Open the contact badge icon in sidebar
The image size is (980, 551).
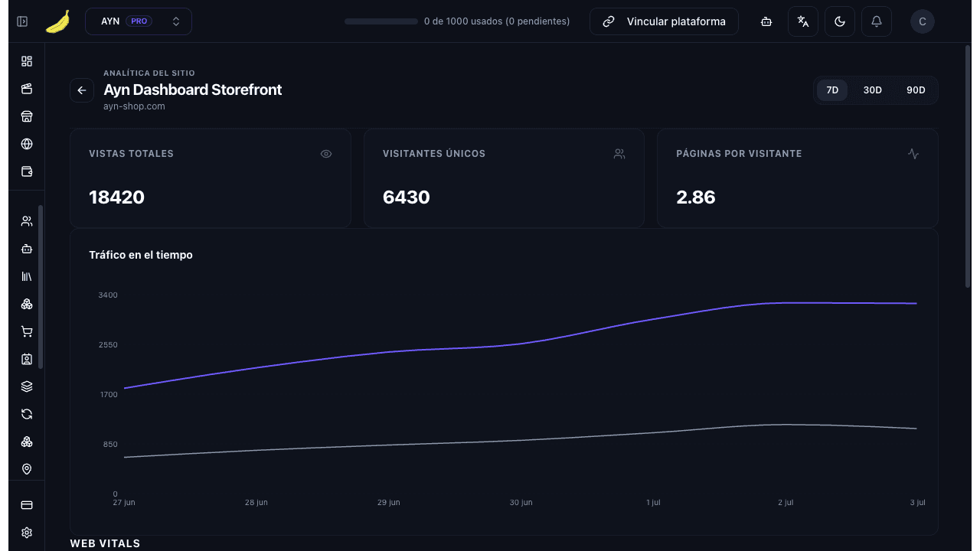click(x=27, y=359)
